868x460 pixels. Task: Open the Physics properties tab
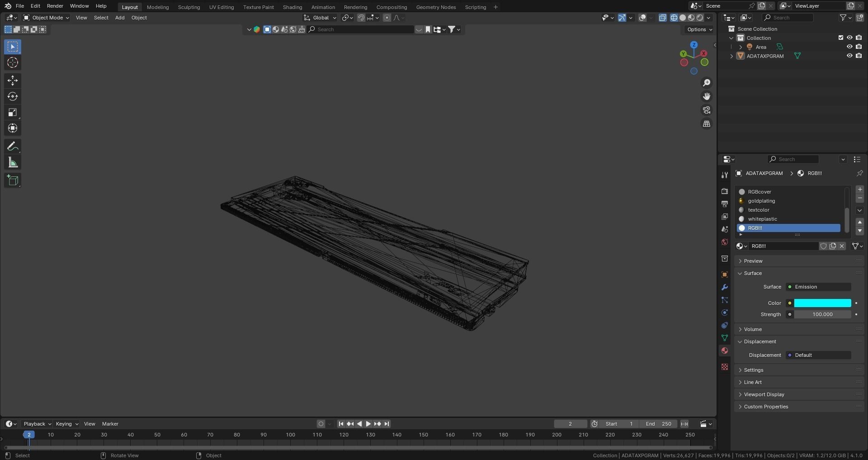tap(725, 313)
